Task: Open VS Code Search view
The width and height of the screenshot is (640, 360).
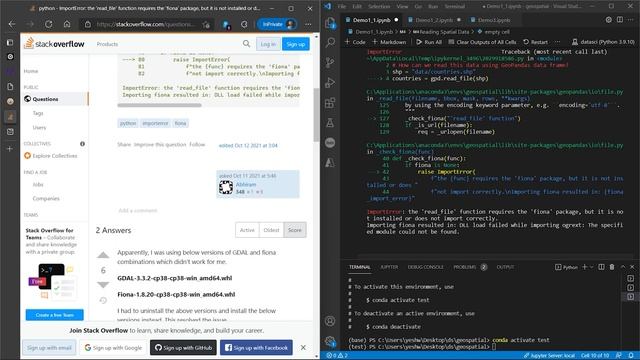Action: tap(330, 42)
